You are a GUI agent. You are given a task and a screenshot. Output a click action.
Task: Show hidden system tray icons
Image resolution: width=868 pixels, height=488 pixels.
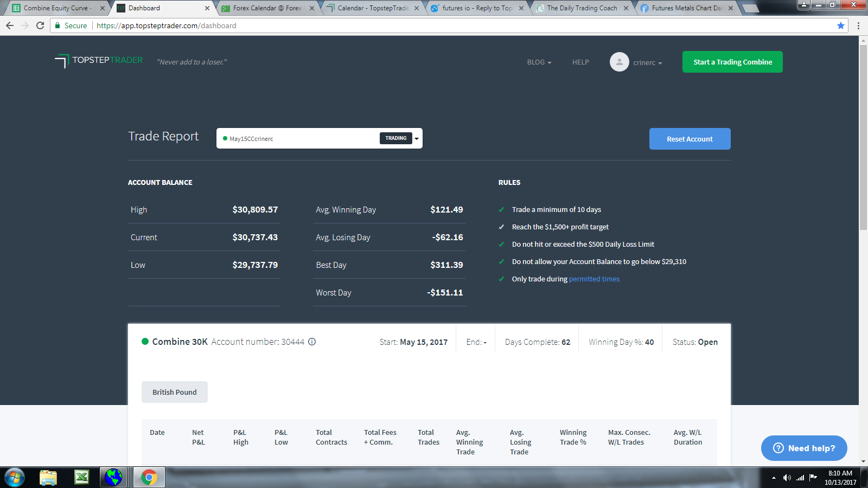click(774, 478)
